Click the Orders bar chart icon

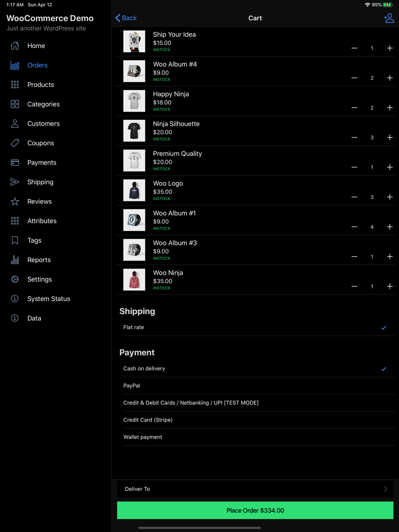pyautogui.click(x=15, y=65)
